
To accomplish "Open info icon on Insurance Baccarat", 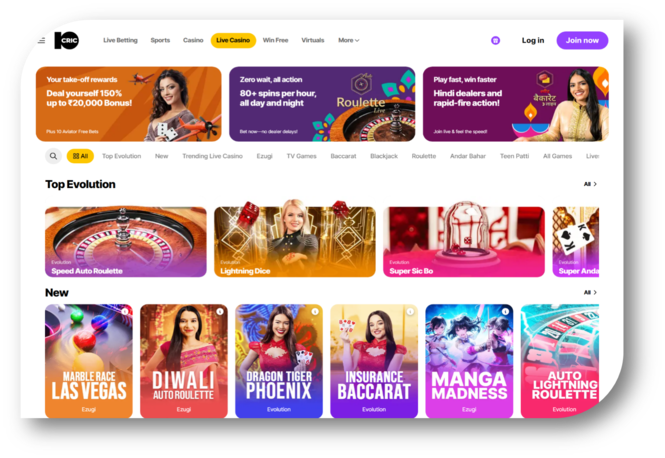I will click(410, 312).
